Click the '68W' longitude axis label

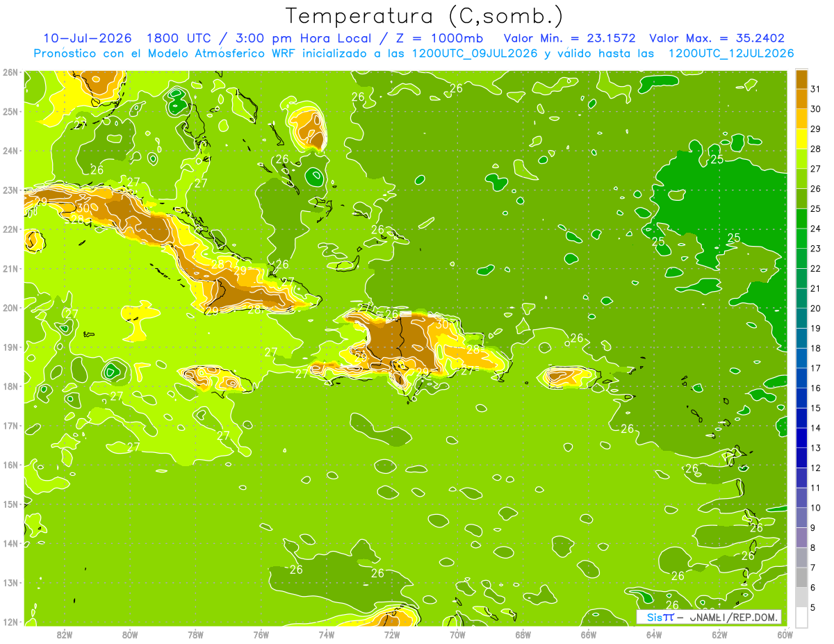(x=523, y=634)
